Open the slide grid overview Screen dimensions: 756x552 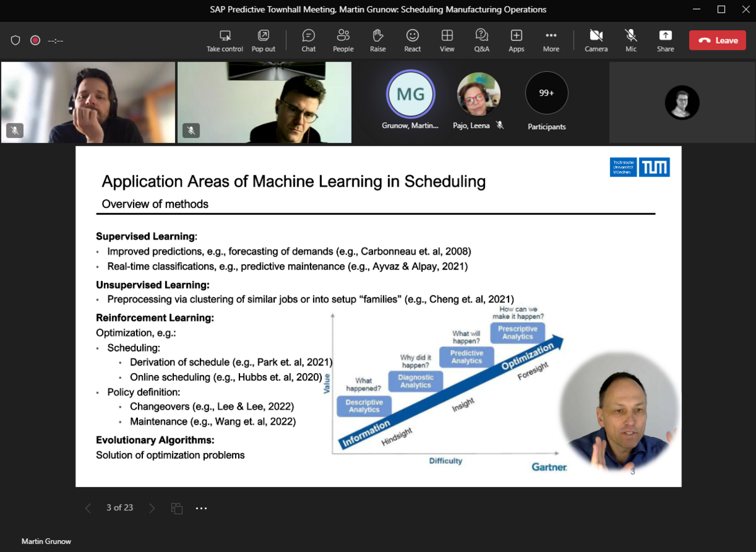[x=176, y=507]
